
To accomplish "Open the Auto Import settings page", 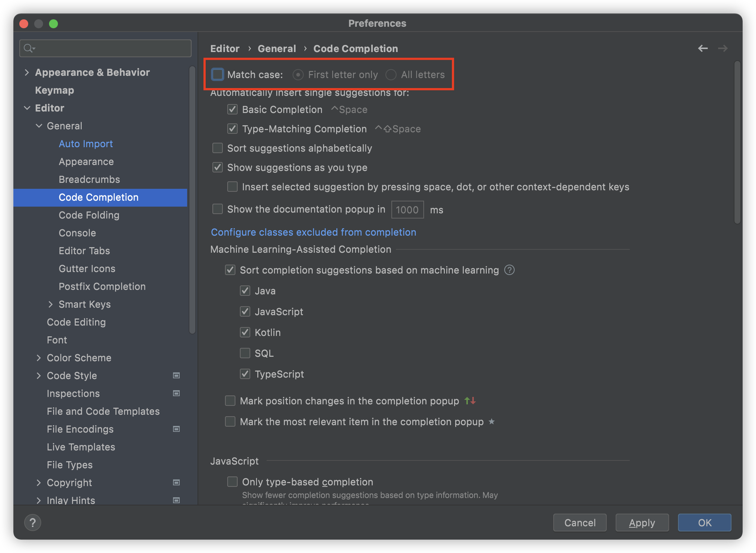I will 86,144.
